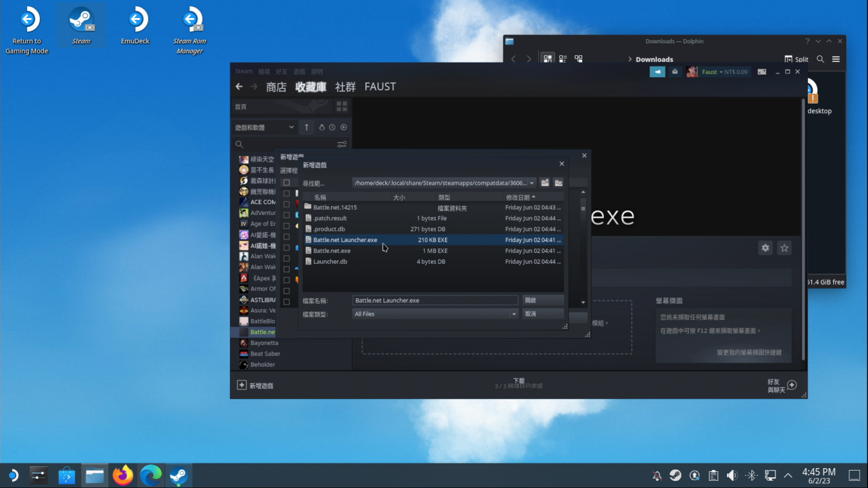The width and height of the screenshot is (868, 488).
Task: Tick topmost checkbox in background 新增遊戲 dialog
Action: pos(286,183)
